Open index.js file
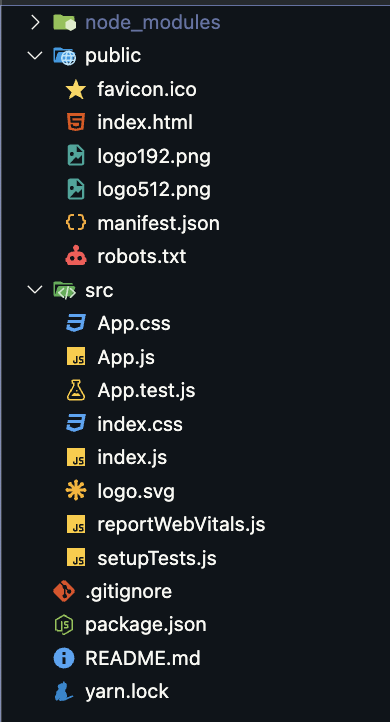 tap(132, 458)
